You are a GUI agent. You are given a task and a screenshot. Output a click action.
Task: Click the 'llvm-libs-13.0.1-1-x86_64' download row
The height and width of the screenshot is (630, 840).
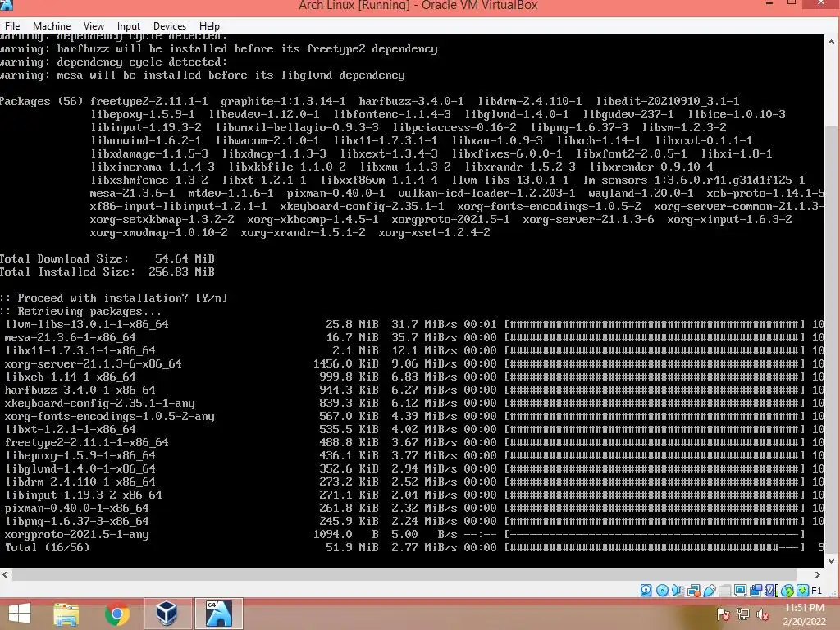(412, 324)
